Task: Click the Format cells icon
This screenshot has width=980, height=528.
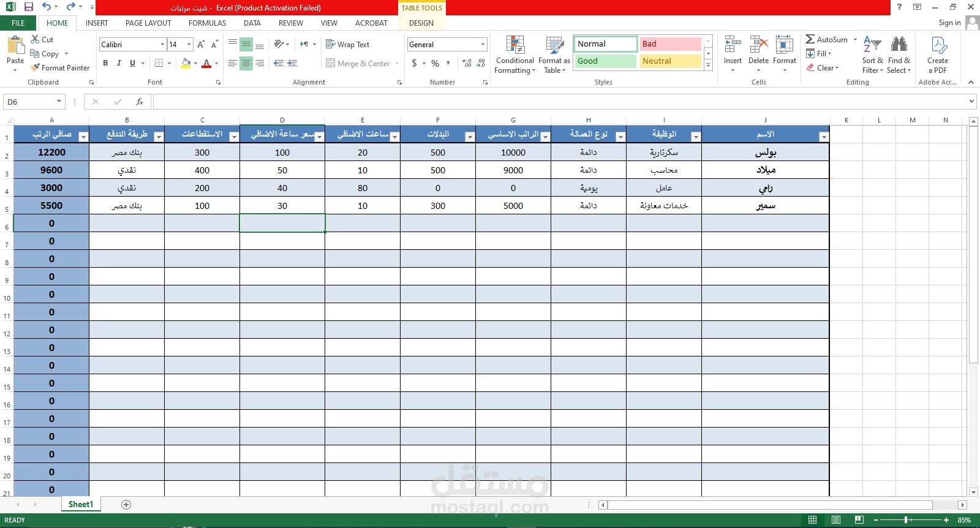Action: [x=785, y=45]
